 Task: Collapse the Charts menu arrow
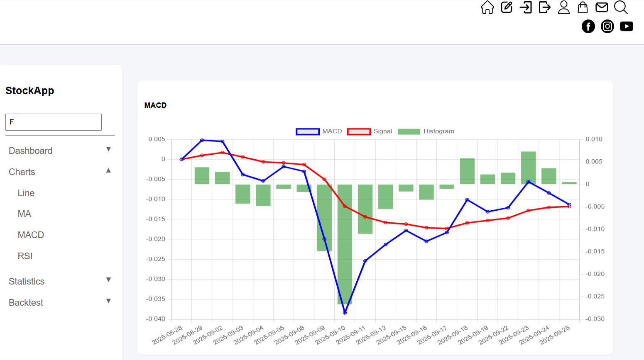click(x=108, y=170)
